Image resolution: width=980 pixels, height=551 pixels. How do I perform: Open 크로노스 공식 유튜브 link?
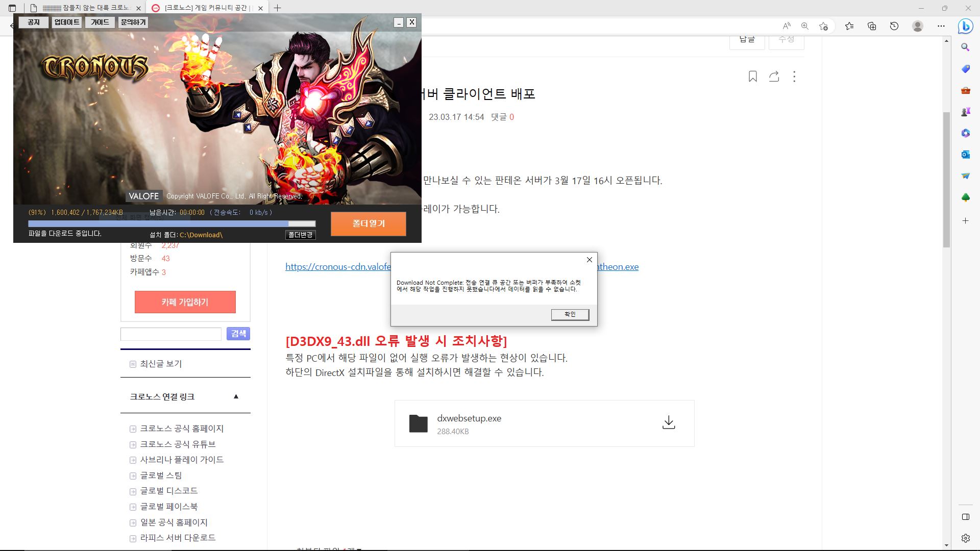tap(178, 444)
